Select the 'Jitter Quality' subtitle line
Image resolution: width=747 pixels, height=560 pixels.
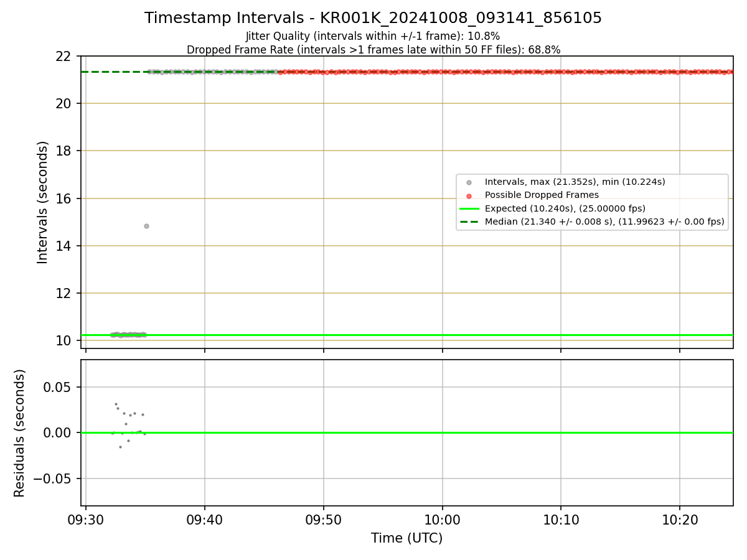[373, 36]
